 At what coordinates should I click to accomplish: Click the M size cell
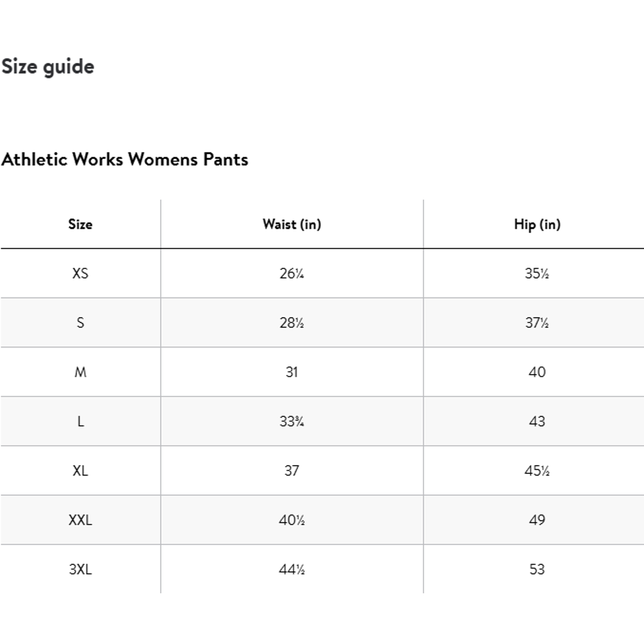(x=80, y=372)
